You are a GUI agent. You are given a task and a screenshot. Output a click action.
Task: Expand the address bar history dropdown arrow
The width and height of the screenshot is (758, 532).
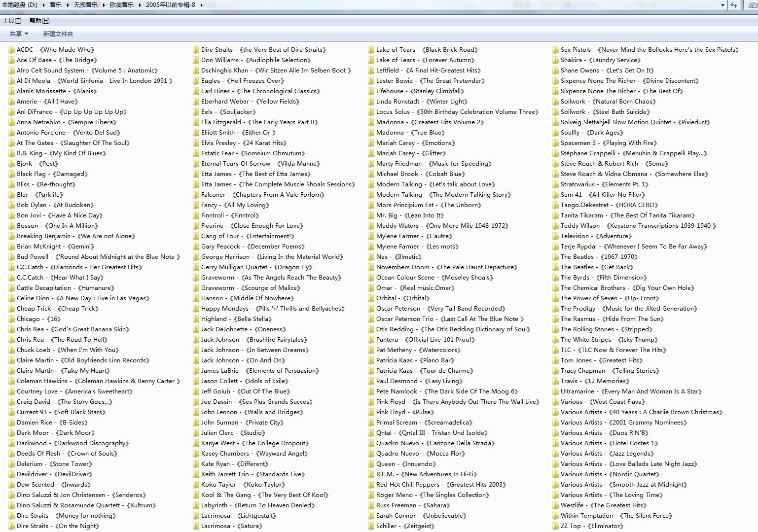(722, 5)
